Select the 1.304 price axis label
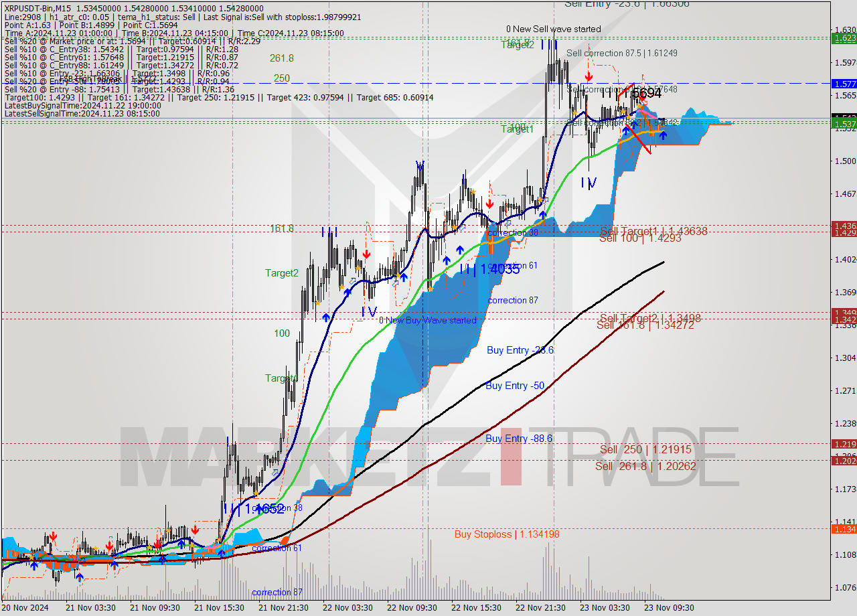The width and height of the screenshot is (857, 616). tap(845, 358)
